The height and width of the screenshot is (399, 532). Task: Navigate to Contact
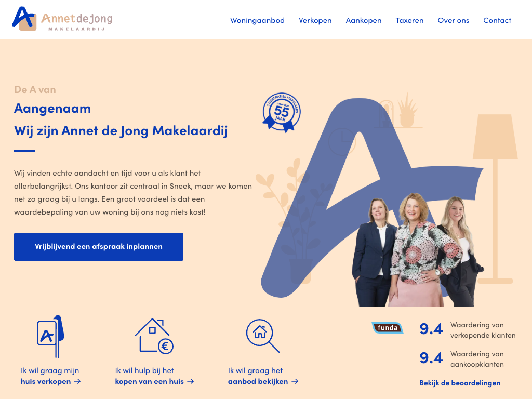tap(497, 20)
